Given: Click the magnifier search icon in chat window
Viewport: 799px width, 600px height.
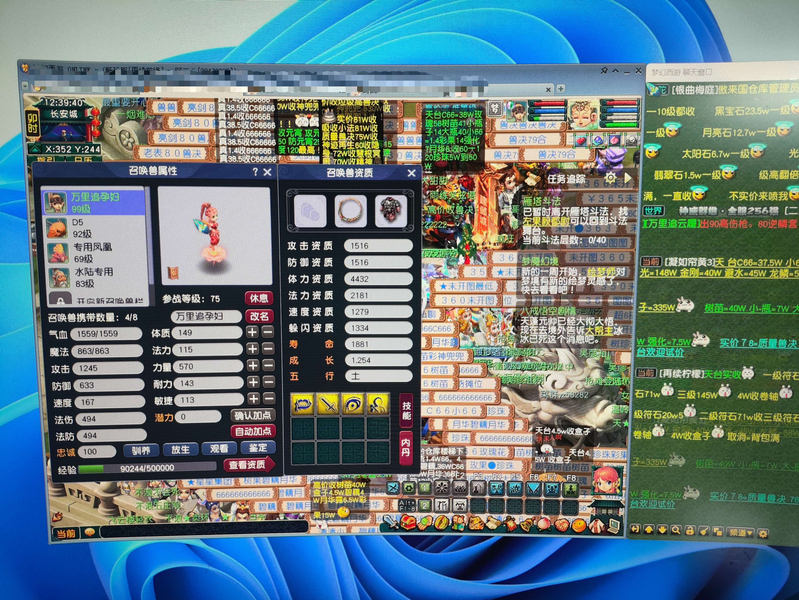Looking at the screenshot, I should (676, 530).
